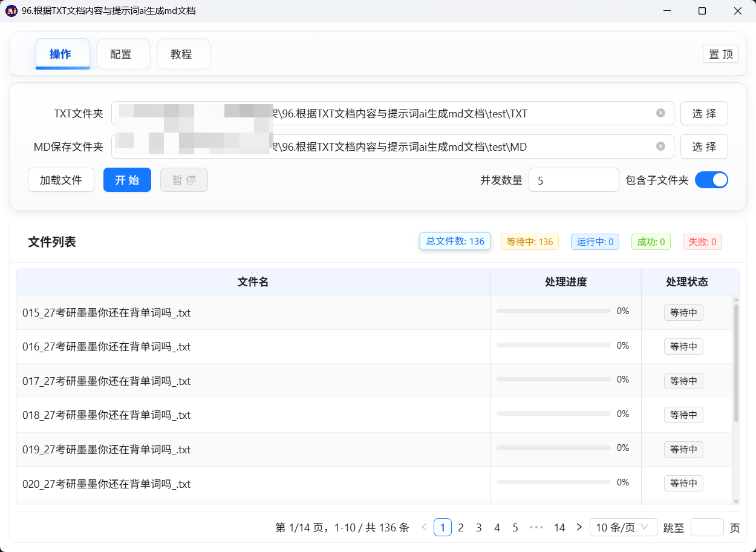Image resolution: width=756 pixels, height=552 pixels.
Task: Clear the MD保存文件夹 path with the x icon
Action: tap(660, 146)
